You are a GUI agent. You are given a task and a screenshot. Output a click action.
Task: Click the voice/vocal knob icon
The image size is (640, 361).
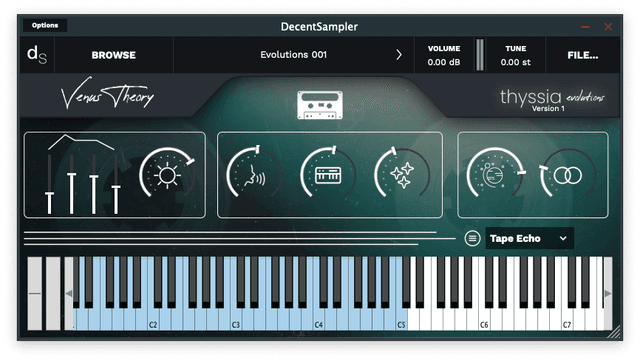point(254,175)
